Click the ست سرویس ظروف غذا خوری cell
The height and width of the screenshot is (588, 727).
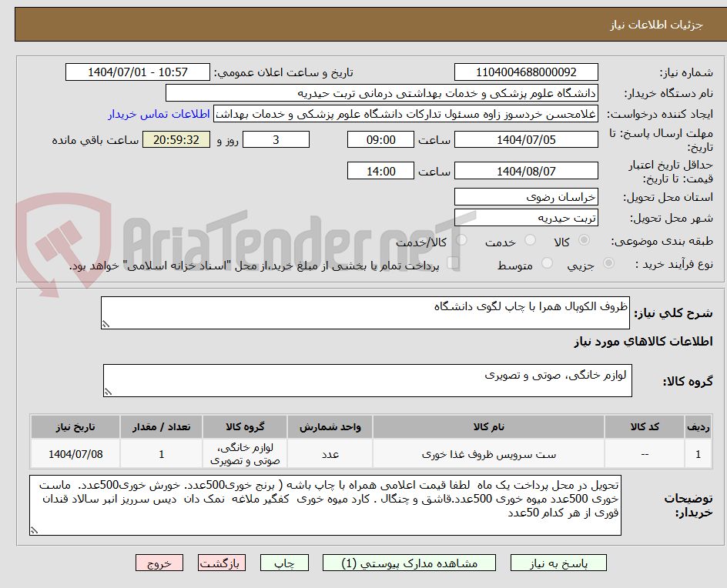489,454
